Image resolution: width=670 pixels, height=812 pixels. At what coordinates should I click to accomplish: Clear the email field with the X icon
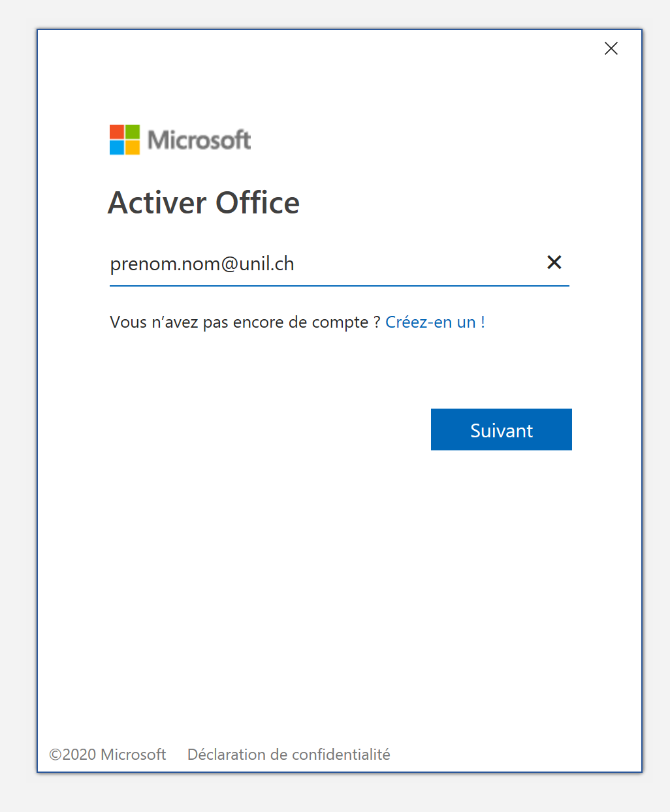[554, 262]
